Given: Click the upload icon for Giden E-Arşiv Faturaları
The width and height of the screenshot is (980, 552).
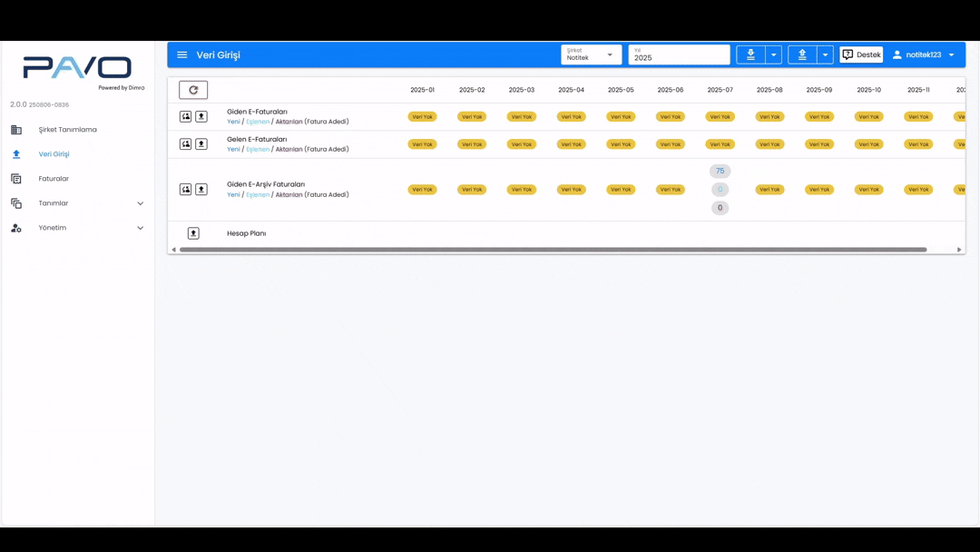Looking at the screenshot, I should pos(201,190).
